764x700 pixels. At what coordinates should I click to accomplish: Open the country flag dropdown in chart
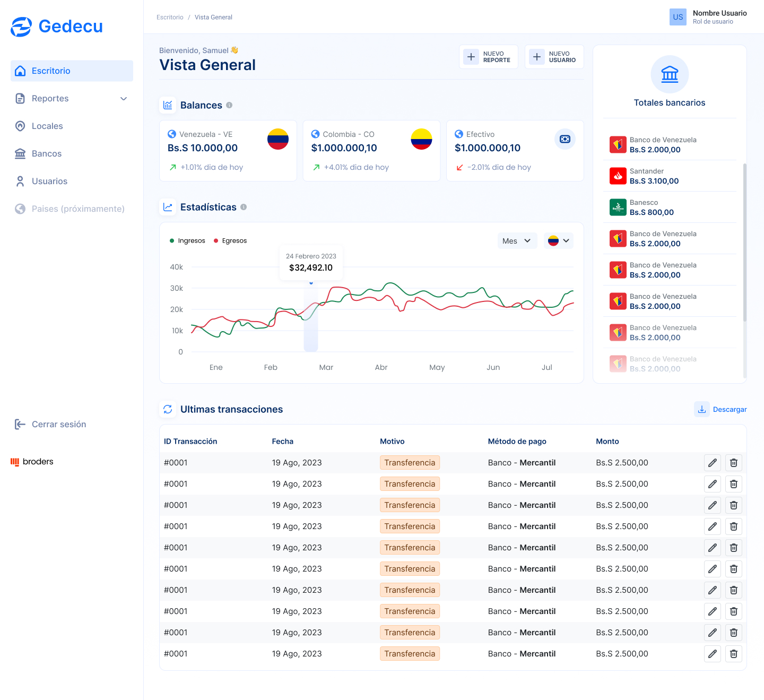point(559,241)
